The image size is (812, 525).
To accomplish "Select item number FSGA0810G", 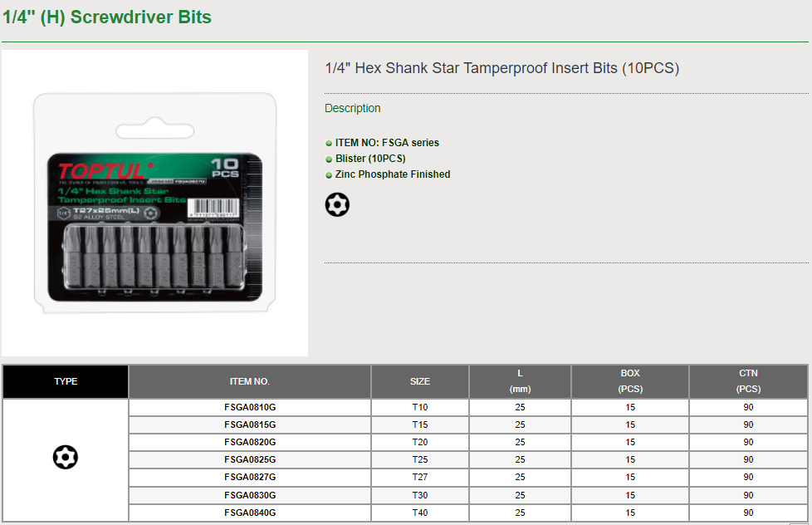I will click(x=250, y=407).
